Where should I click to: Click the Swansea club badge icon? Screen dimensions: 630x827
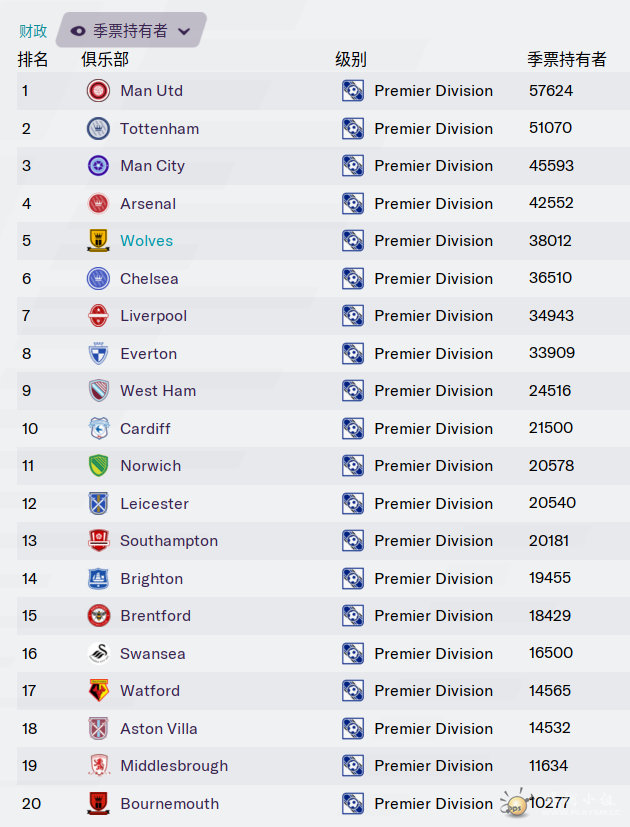(x=98, y=654)
